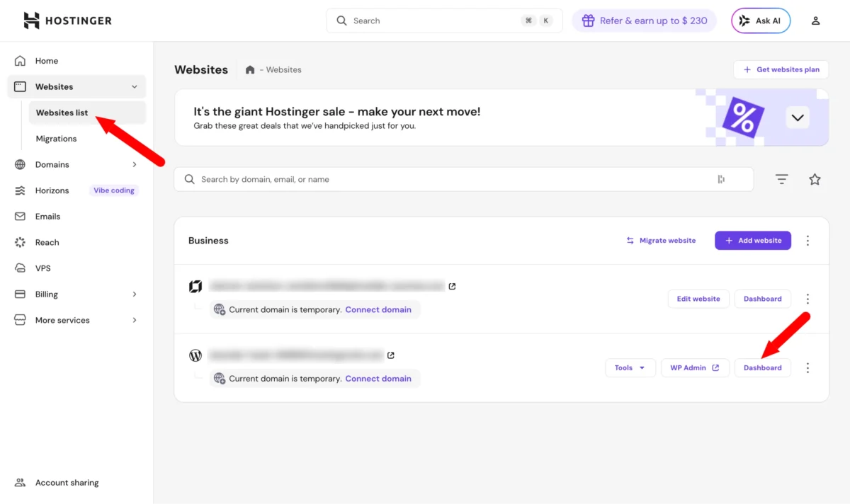Click Websites breadcrumb link
The height and width of the screenshot is (504, 850).
tap(283, 69)
